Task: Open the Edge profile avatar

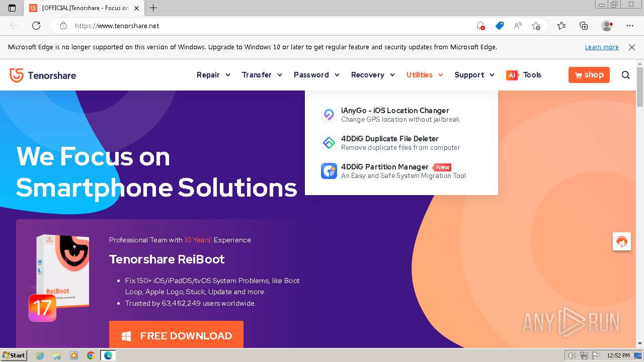Action: [x=607, y=26]
